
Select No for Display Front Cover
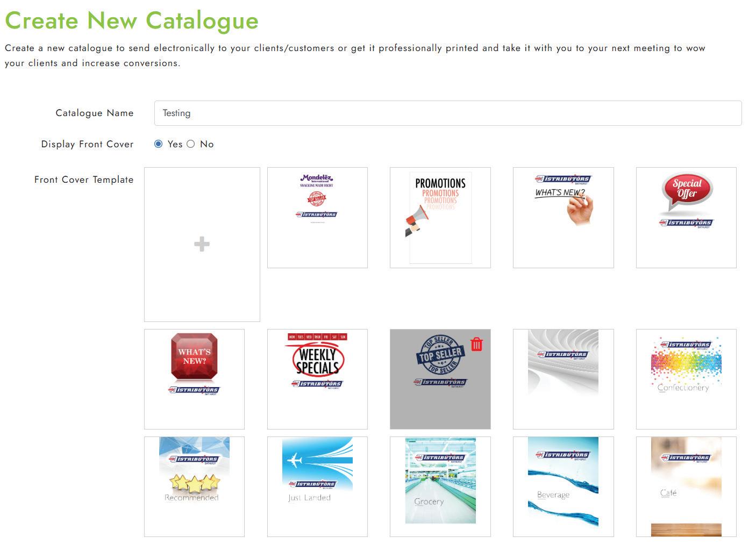pos(190,144)
